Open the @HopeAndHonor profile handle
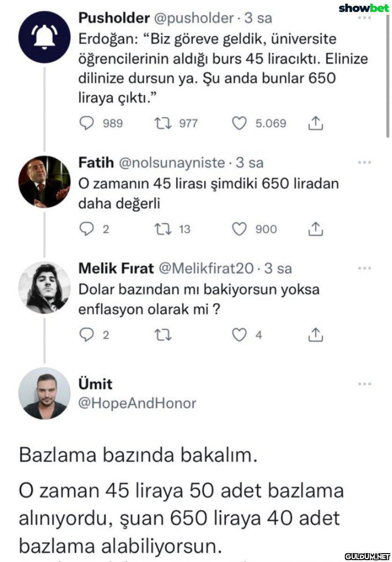Viewport: 392px width, 562px height. [136, 404]
